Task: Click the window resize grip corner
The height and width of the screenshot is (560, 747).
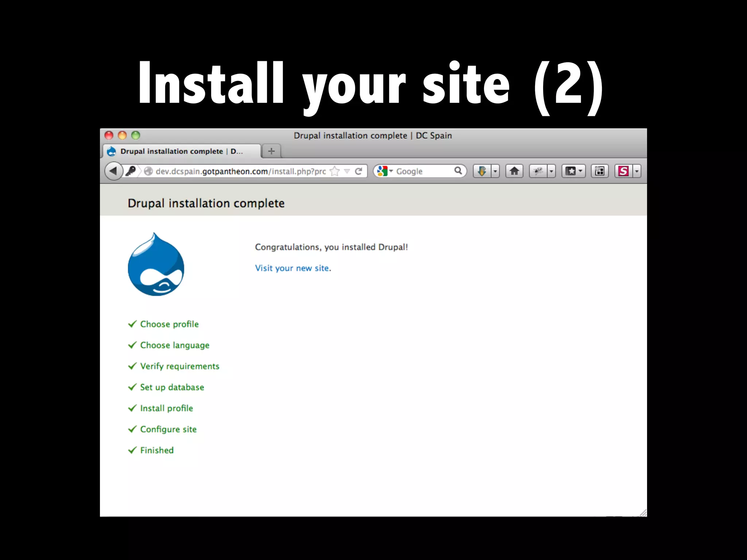Action: click(x=643, y=513)
